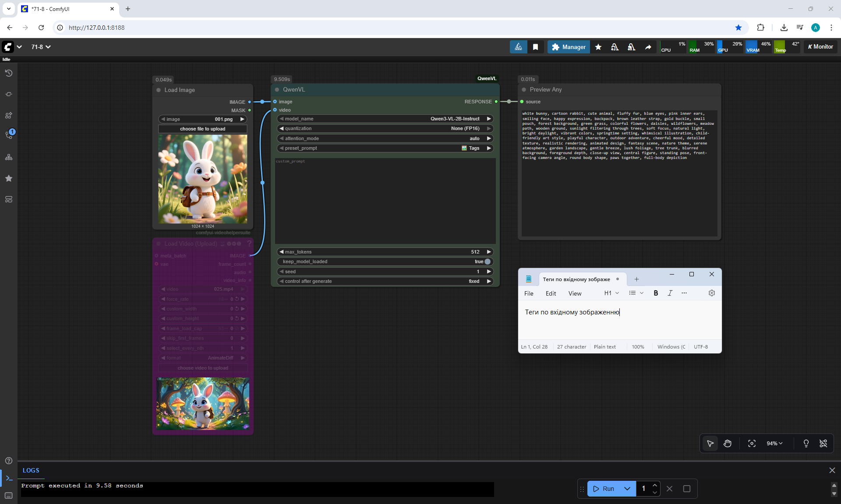Toggle link visibility icon in canvas toolbar

(823, 444)
